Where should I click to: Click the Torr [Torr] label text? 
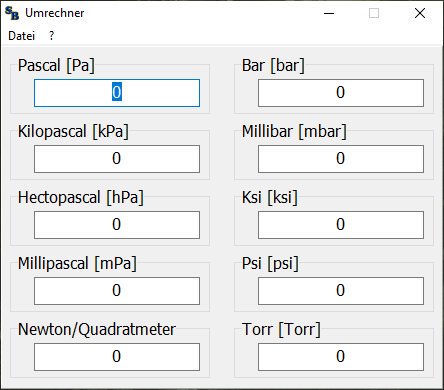281,329
